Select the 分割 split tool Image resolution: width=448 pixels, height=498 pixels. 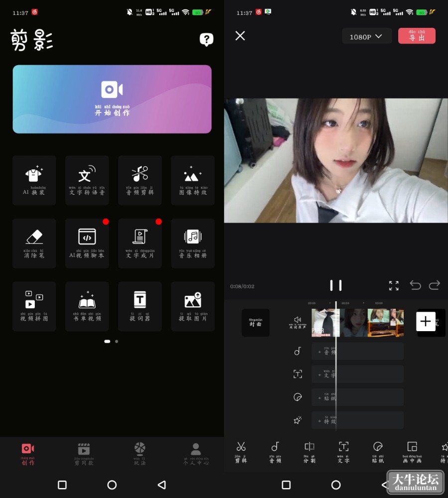309,452
